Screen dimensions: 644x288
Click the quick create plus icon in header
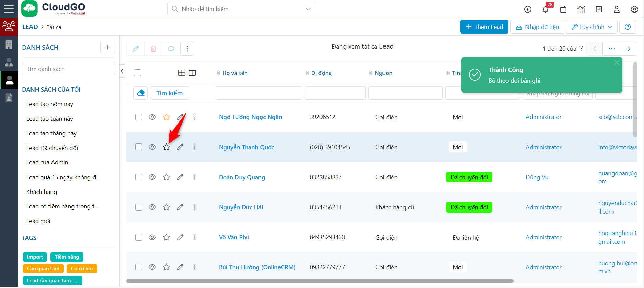527,9
